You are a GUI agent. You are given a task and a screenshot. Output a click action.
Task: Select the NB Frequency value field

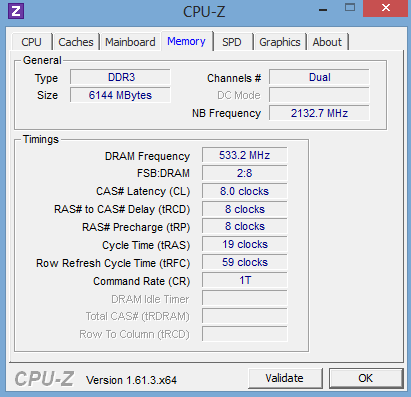pyautogui.click(x=319, y=113)
